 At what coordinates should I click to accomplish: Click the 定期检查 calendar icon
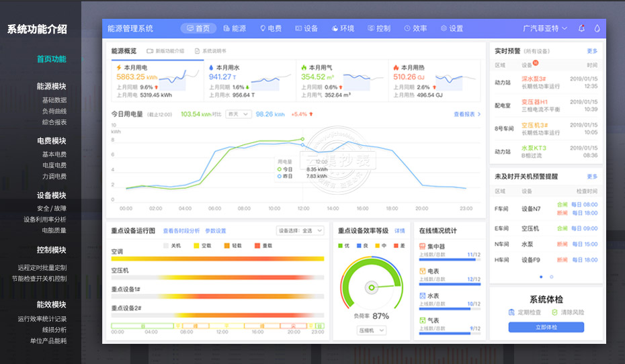click(511, 312)
